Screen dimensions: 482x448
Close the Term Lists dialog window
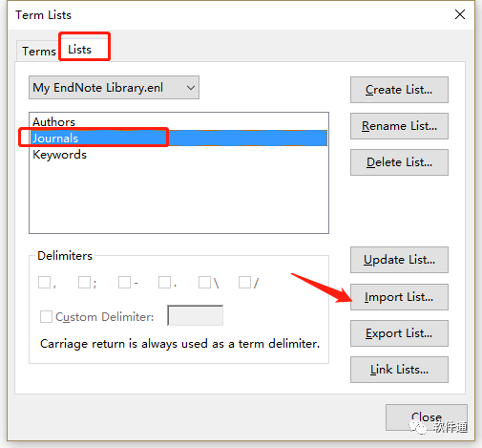click(460, 14)
